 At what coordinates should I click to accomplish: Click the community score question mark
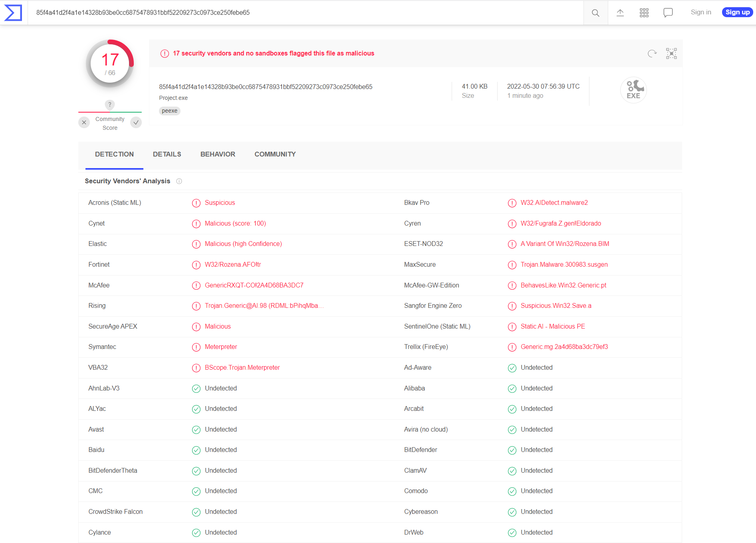coord(110,105)
